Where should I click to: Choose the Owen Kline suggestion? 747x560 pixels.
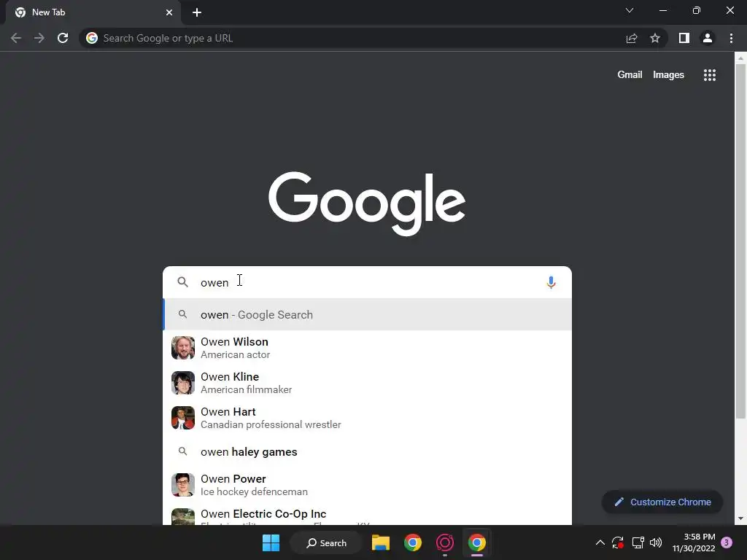click(368, 383)
